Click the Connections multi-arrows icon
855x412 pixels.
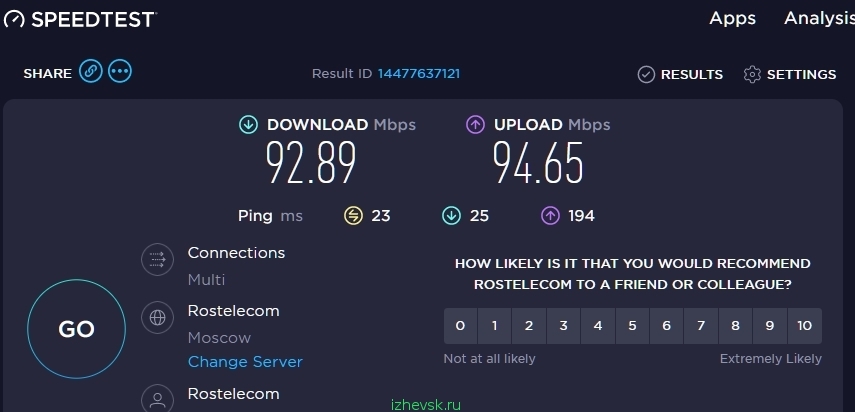pos(158,259)
